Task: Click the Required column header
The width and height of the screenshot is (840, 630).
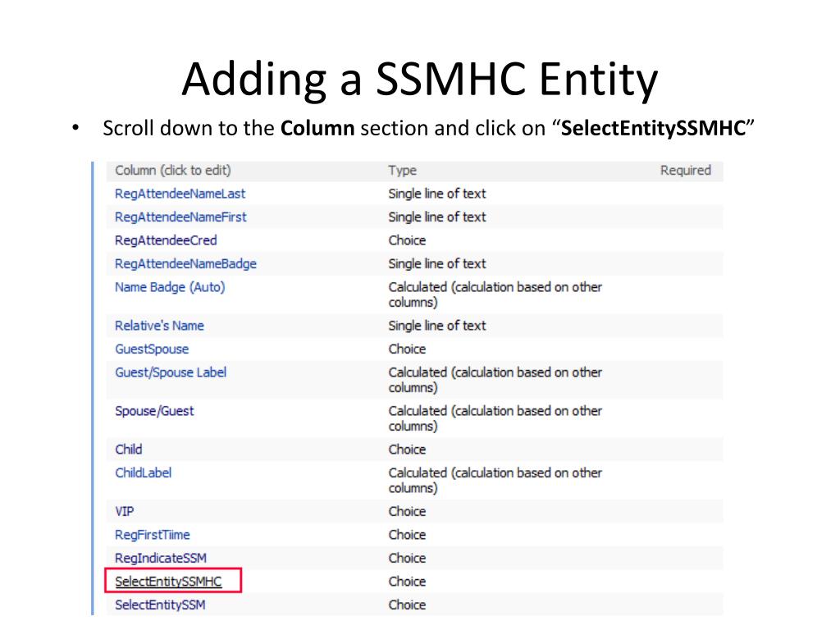Action: click(x=685, y=171)
